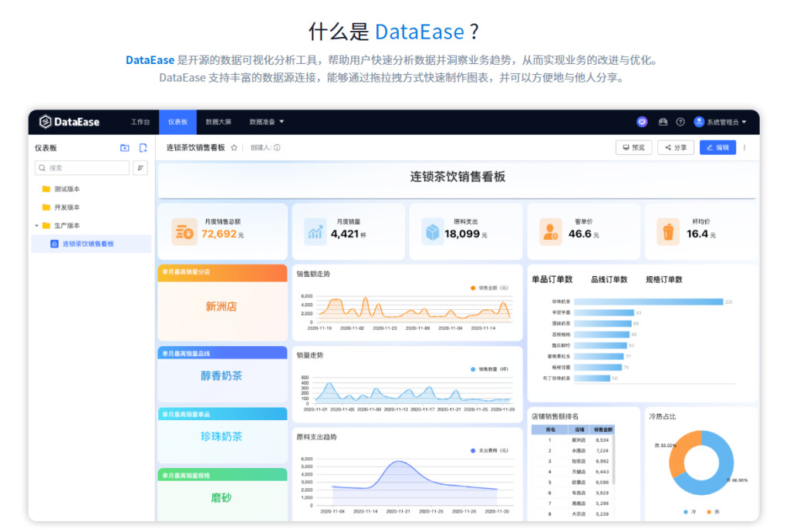Click the new dashboard icon in sidebar
Screen dimensions: 790x532
click(143, 148)
